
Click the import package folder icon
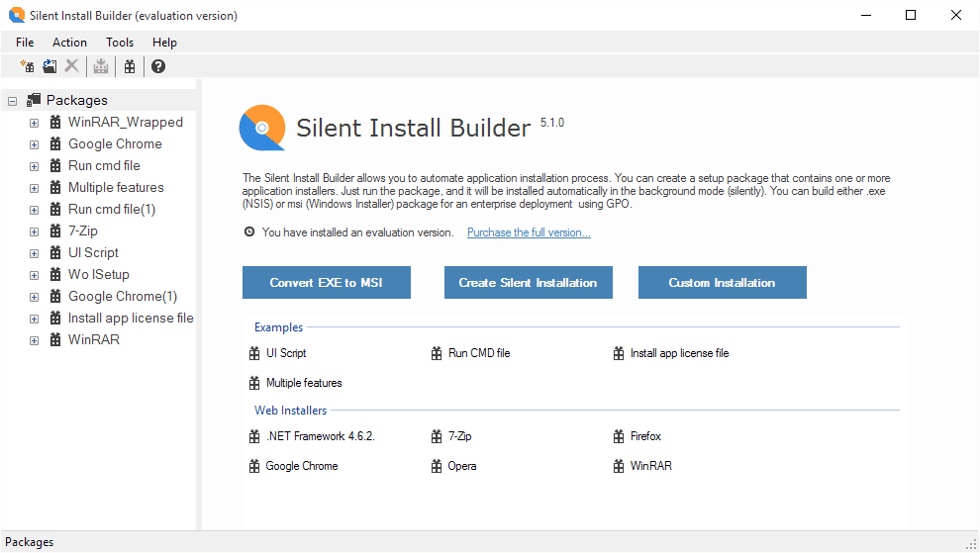point(49,66)
